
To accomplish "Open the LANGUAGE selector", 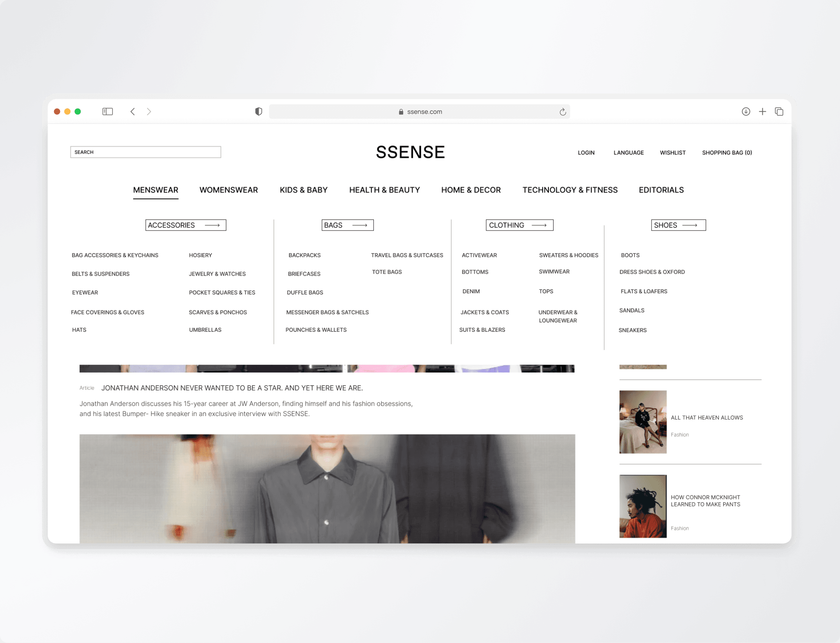I will click(x=628, y=153).
